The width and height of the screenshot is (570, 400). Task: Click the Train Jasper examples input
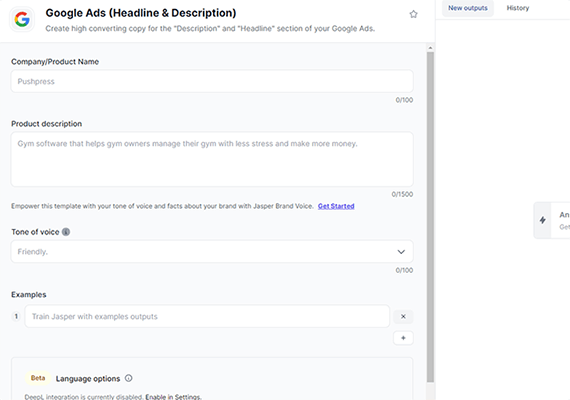coord(207,316)
